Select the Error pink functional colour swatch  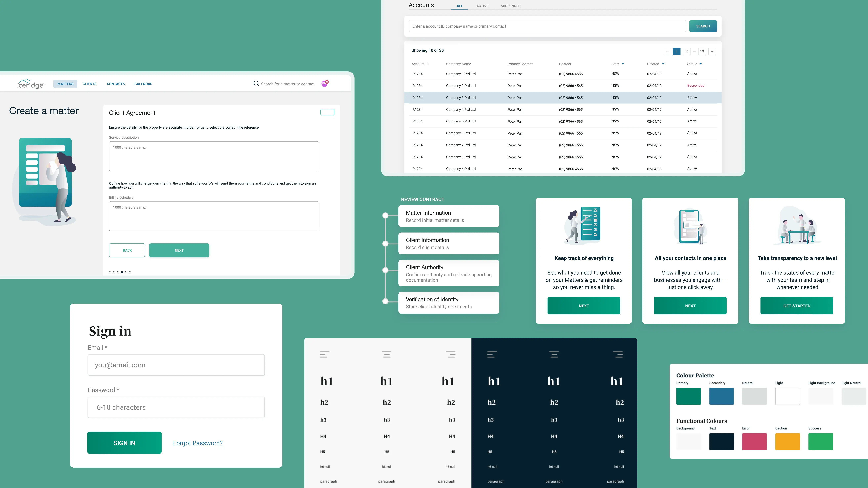pos(754,442)
